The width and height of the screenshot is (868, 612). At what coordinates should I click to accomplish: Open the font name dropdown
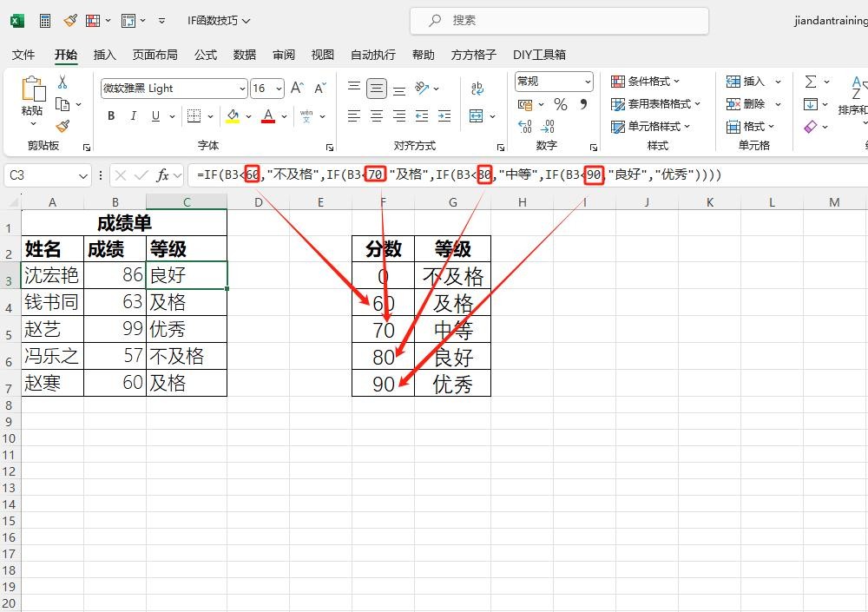(x=241, y=89)
